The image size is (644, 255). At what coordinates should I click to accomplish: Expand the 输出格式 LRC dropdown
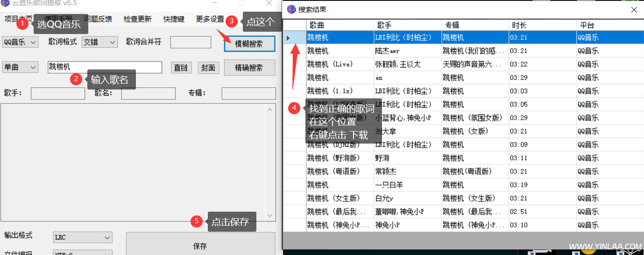[x=83, y=237]
